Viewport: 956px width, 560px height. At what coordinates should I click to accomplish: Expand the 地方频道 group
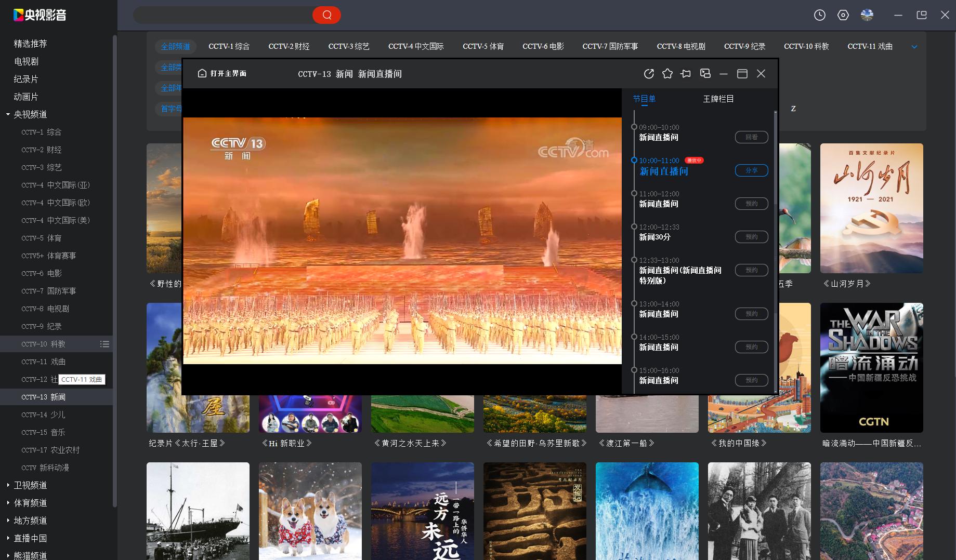point(8,521)
